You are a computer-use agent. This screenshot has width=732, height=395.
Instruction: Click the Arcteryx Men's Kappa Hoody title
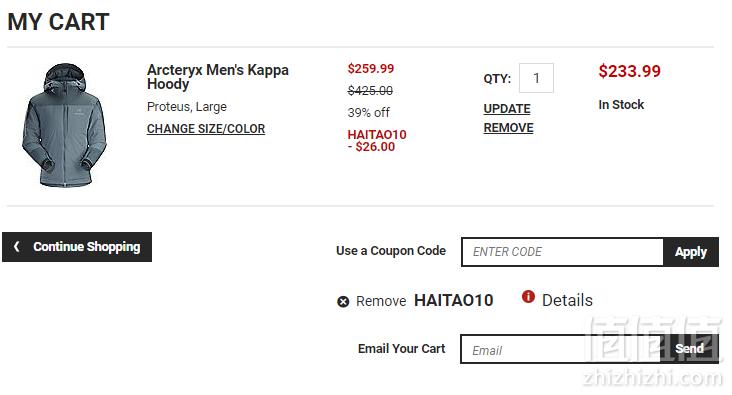218,77
